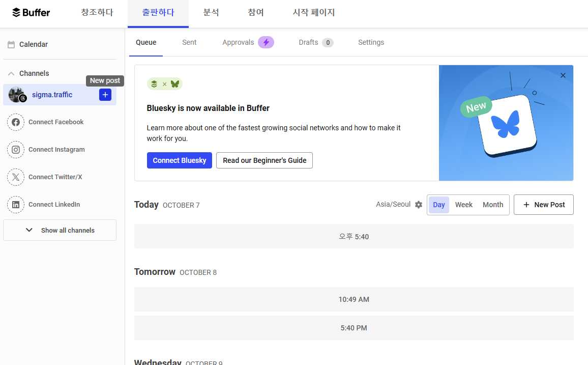Click the Connect LinkedIn icon
The width and height of the screenshot is (588, 365).
pyautogui.click(x=16, y=205)
